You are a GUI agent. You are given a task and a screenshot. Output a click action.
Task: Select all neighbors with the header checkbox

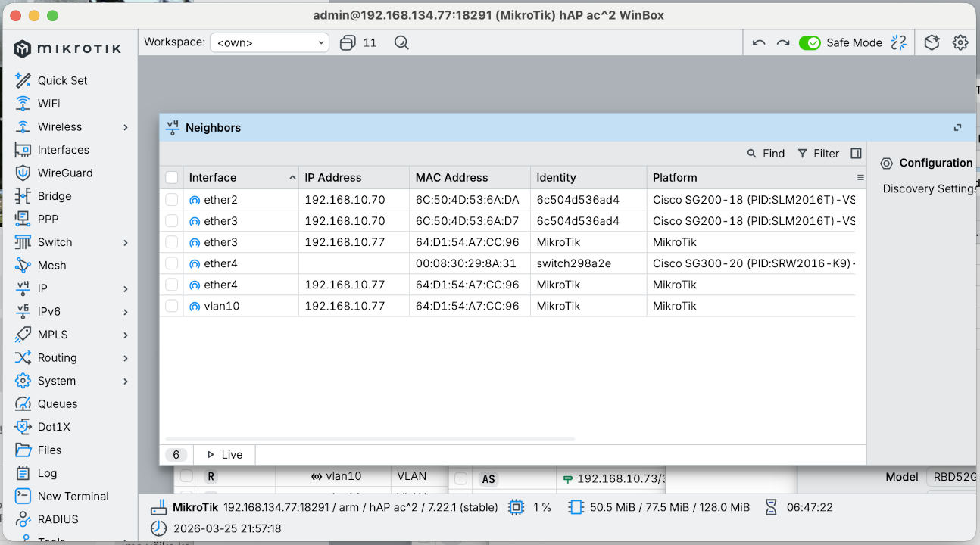click(172, 177)
